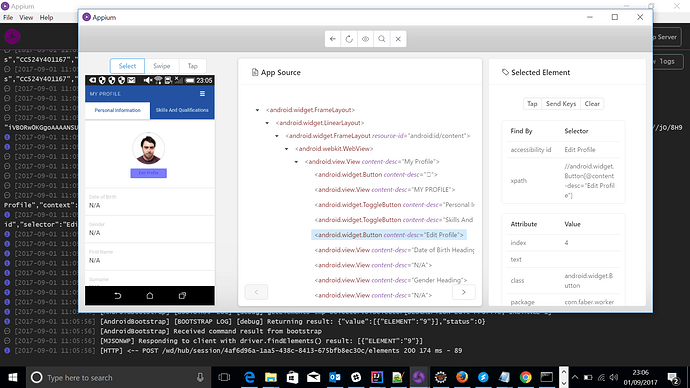Click the Edit Profile button in preview

tap(149, 173)
